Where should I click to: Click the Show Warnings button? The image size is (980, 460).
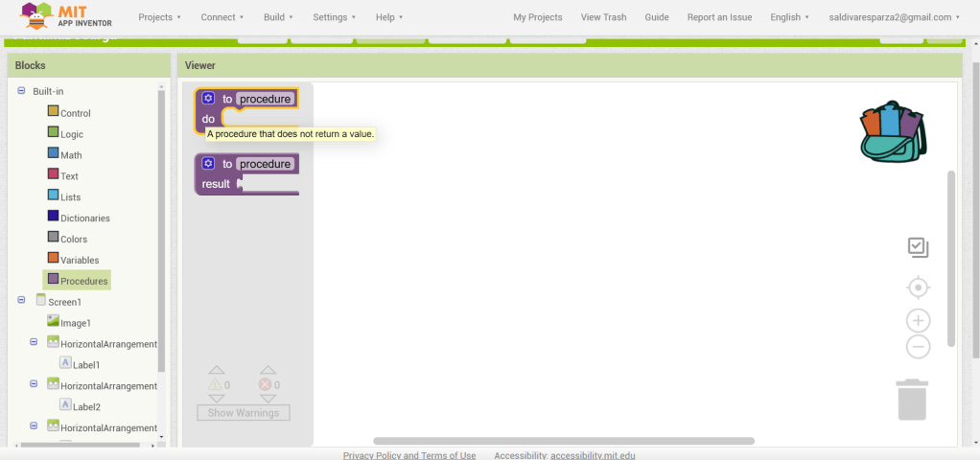pos(244,413)
